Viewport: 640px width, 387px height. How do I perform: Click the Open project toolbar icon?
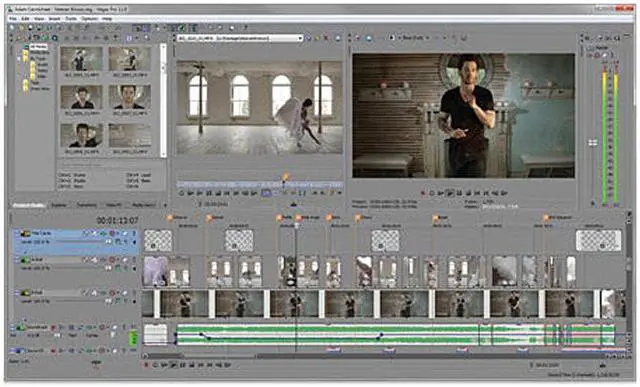pyautogui.click(x=21, y=27)
